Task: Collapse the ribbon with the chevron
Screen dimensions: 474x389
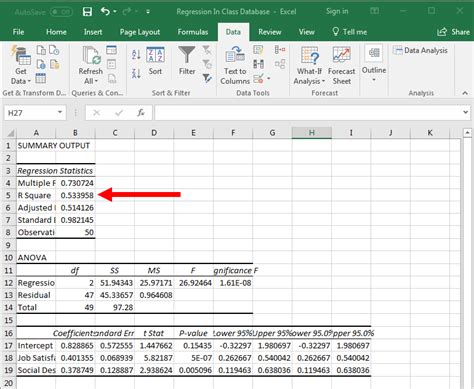Action: [x=465, y=93]
